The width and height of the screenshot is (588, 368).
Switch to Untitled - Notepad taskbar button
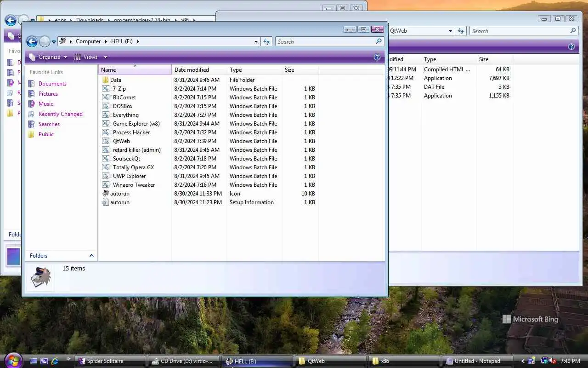[x=478, y=361]
